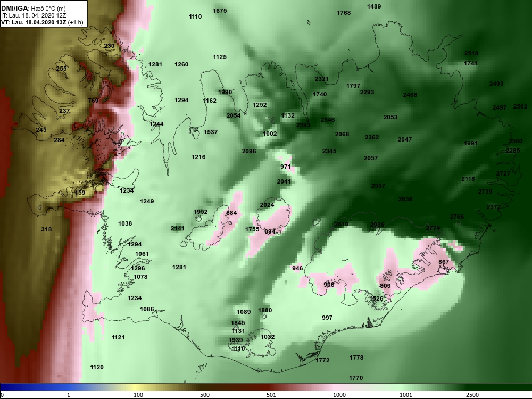Click the map value 2936

point(377,225)
